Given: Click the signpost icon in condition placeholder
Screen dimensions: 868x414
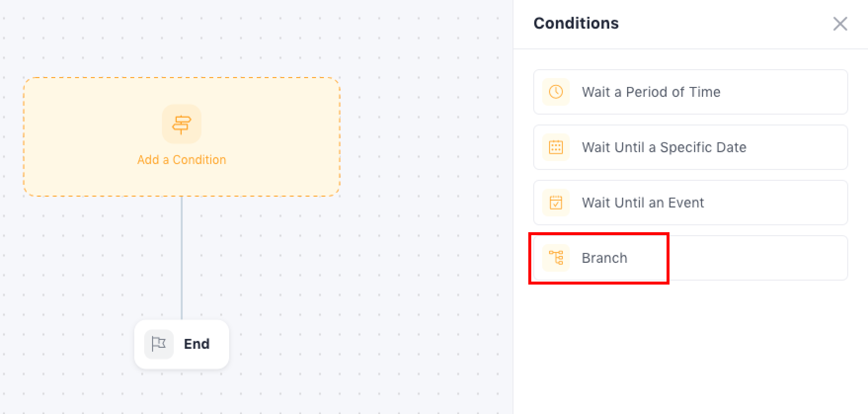Looking at the screenshot, I should [x=182, y=124].
